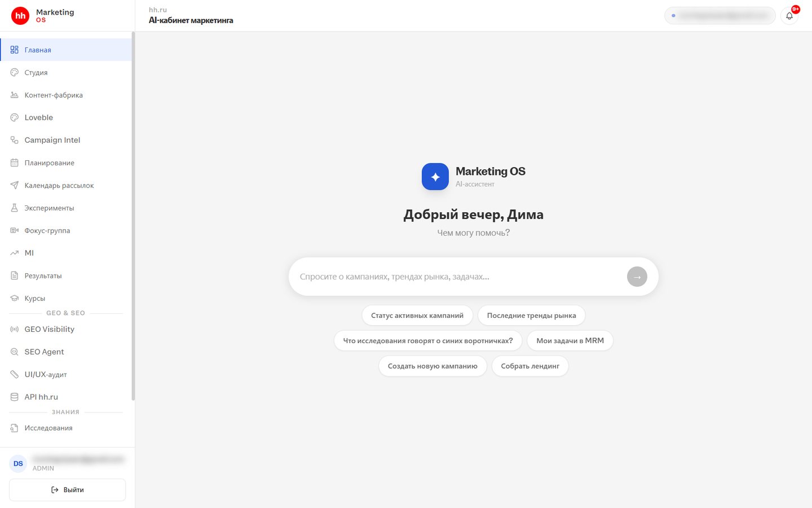
Task: Open API hh.ru section
Action: (66, 397)
